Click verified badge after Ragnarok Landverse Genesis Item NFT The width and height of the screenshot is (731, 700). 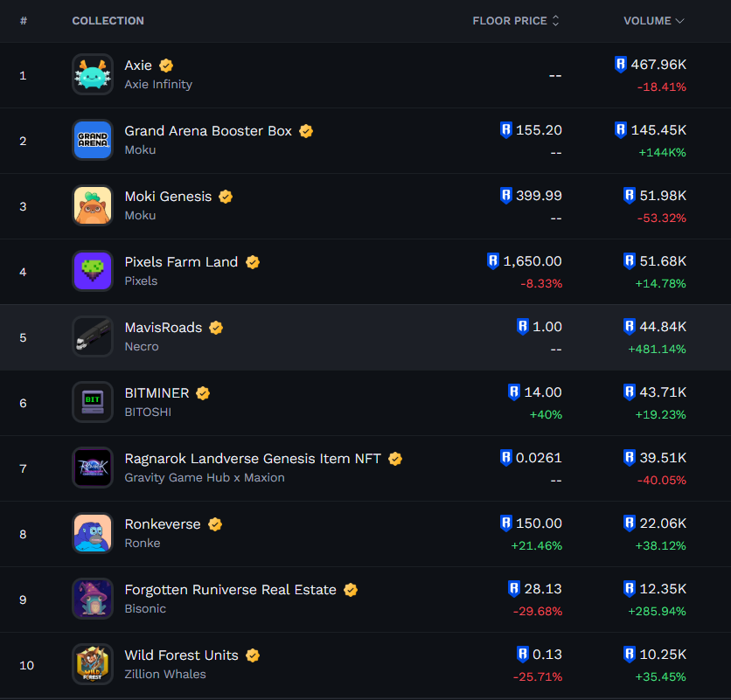coord(395,459)
